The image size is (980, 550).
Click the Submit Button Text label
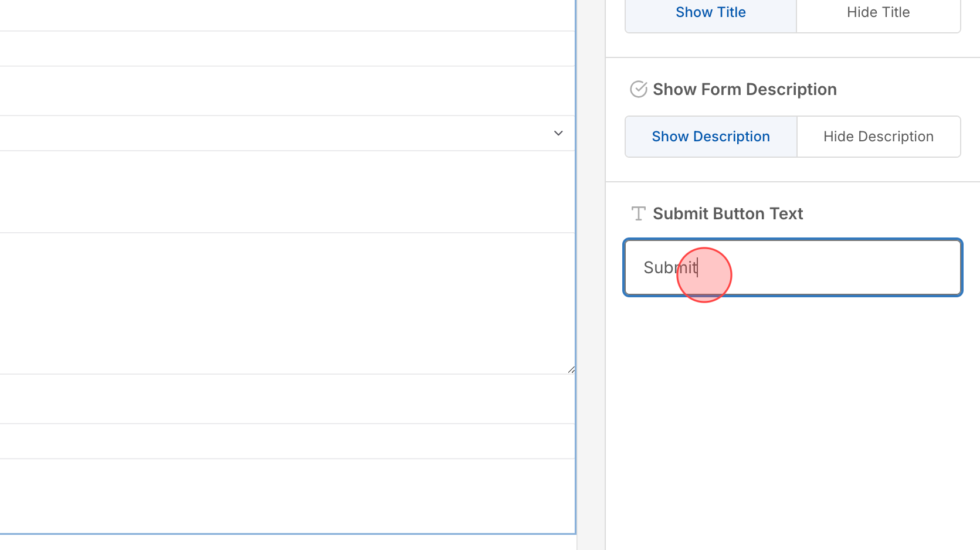click(x=728, y=213)
